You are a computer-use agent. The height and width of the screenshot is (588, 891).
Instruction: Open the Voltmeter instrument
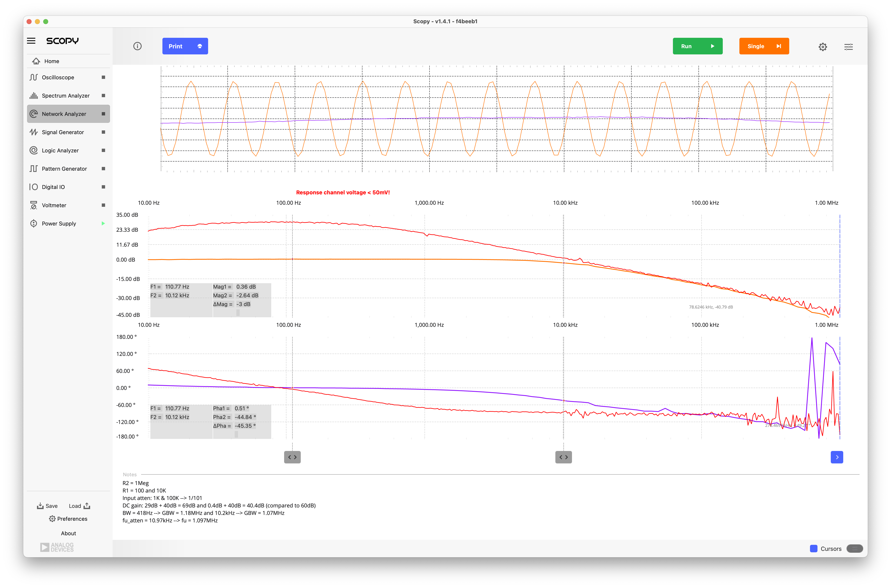click(x=69, y=205)
